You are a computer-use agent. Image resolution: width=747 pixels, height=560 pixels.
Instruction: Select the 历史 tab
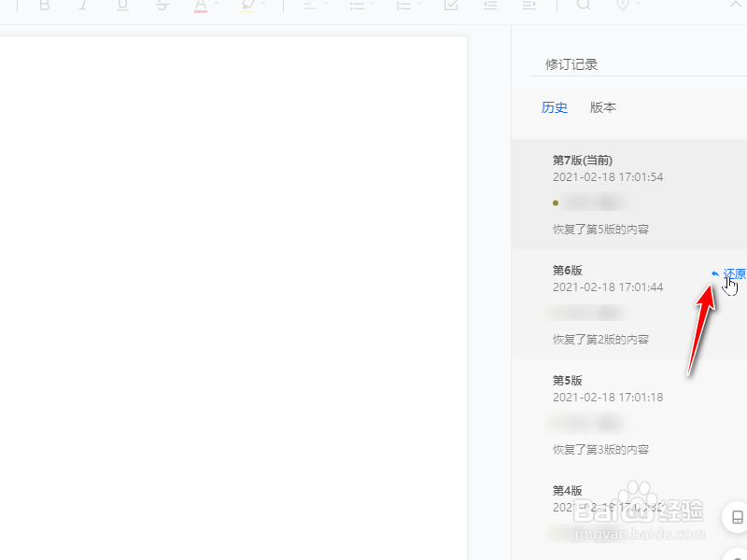[554, 107]
